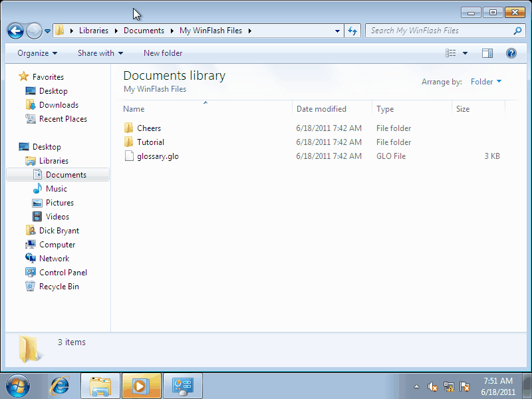
Task: Click the Control Panel taskbar icon
Action: click(182, 386)
